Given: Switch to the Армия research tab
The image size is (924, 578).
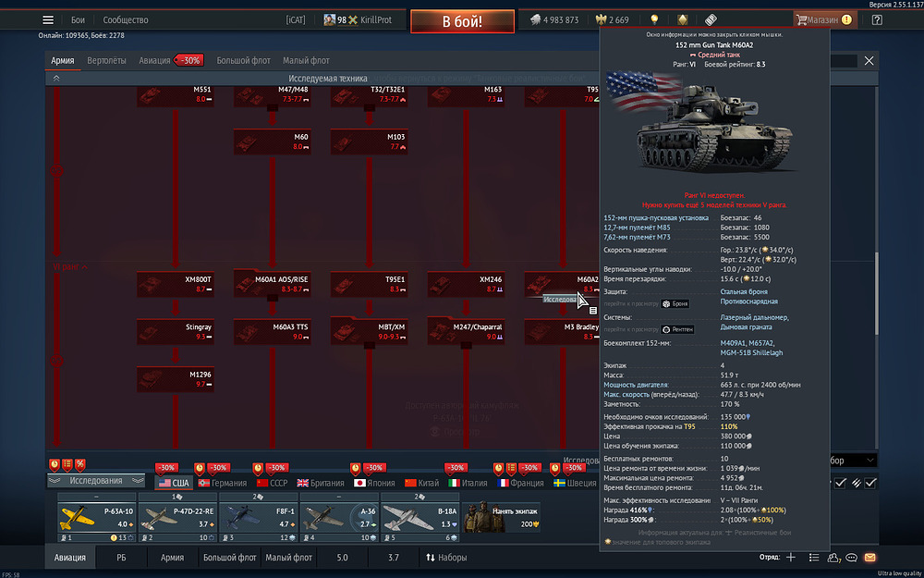Looking at the screenshot, I should click(x=63, y=61).
